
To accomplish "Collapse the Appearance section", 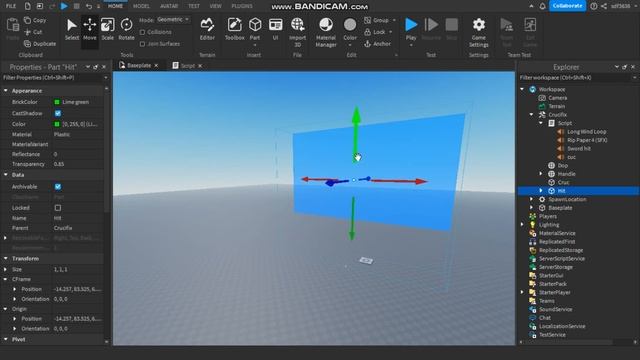I will coord(6,91).
